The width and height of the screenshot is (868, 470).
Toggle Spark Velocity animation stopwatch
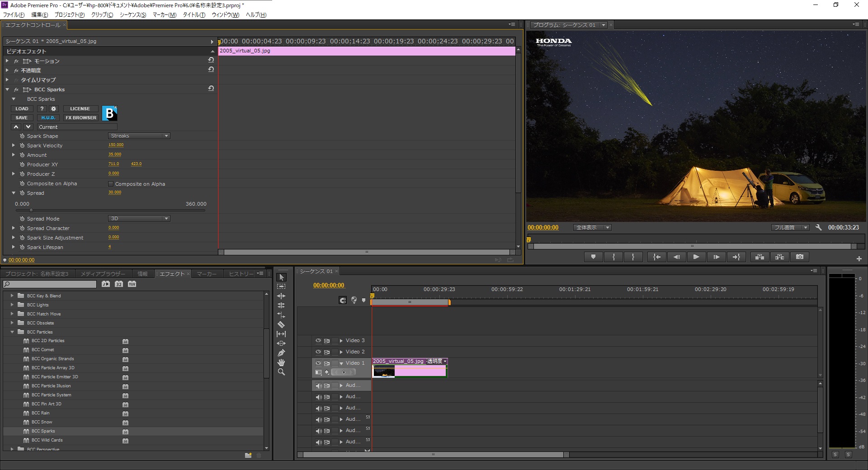click(22, 146)
